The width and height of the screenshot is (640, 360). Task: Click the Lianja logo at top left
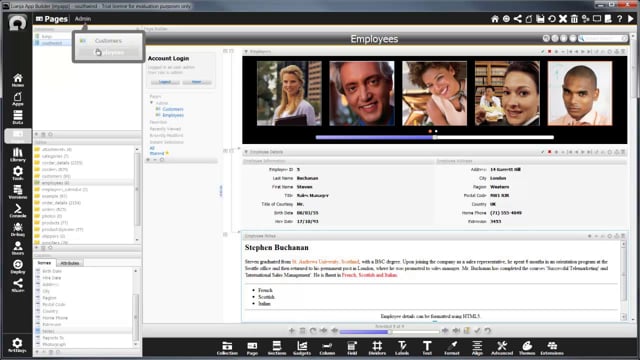[17, 22]
